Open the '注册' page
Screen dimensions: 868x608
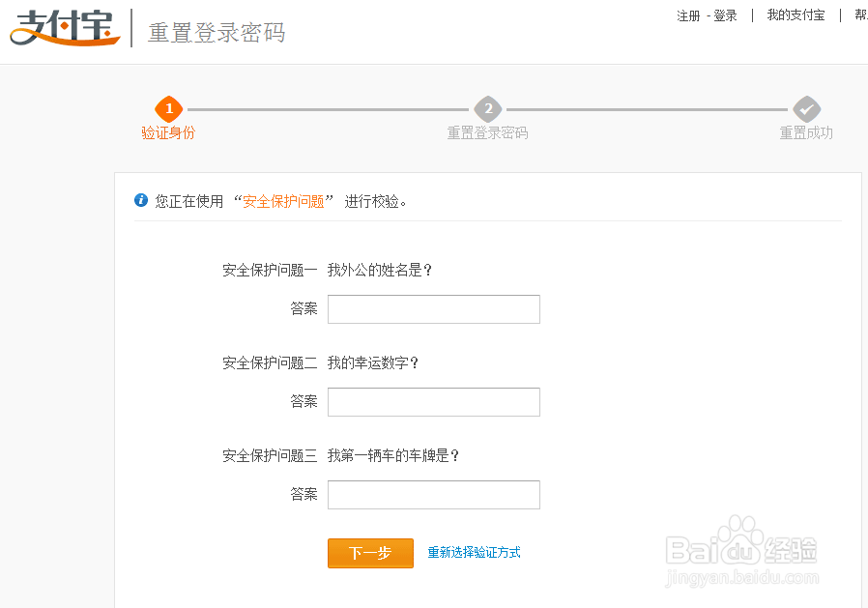[x=688, y=14]
